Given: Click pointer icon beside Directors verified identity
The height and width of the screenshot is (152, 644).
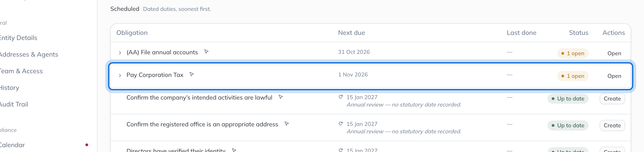Looking at the screenshot, I should click(234, 150).
